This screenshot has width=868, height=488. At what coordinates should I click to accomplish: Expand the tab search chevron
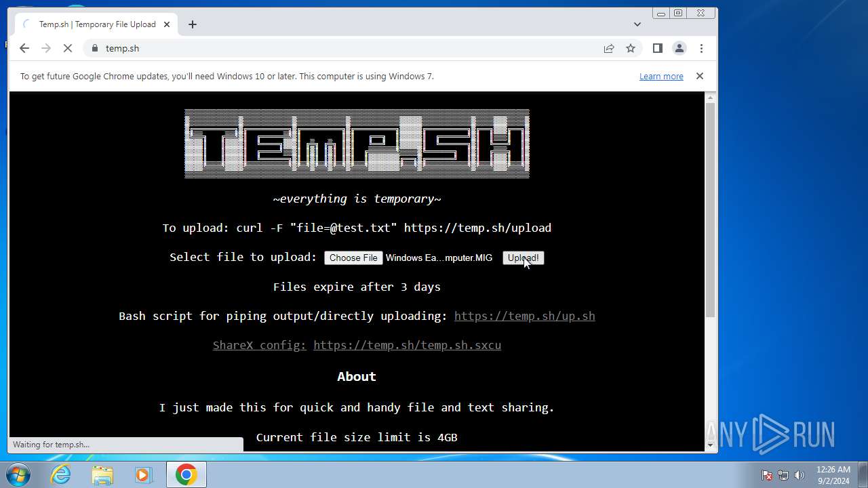point(637,24)
